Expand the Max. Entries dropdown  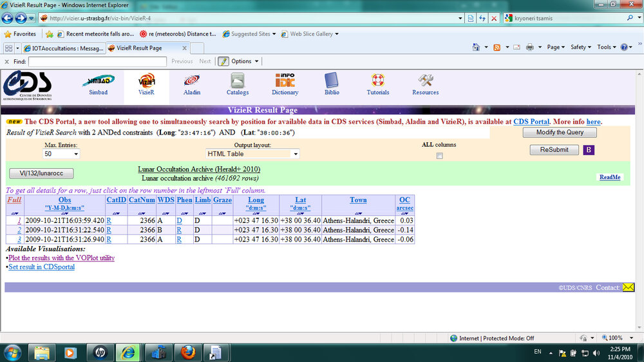[x=61, y=155]
